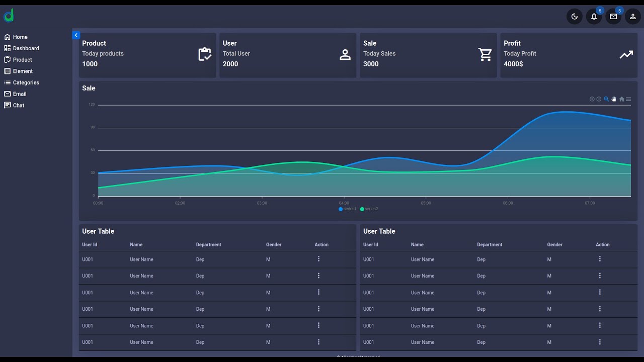Image resolution: width=644 pixels, height=362 pixels.
Task: Zoom in on the Sale chart
Action: (592, 99)
